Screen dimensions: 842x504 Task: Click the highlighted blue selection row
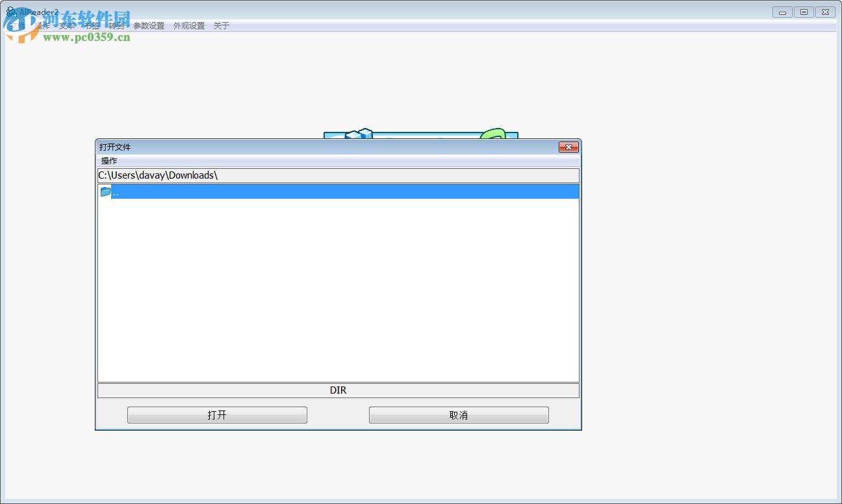pyautogui.click(x=338, y=191)
